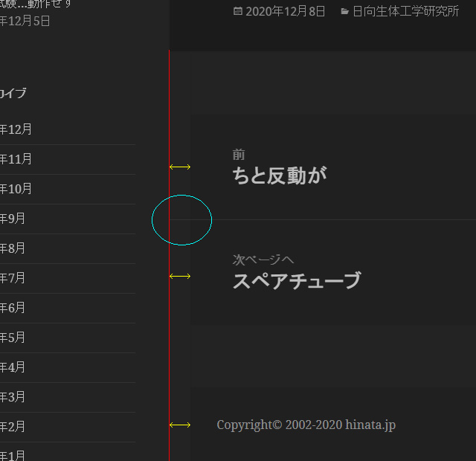Open the 4月 archive link
This screenshot has width=476, height=461.
pyautogui.click(x=13, y=367)
